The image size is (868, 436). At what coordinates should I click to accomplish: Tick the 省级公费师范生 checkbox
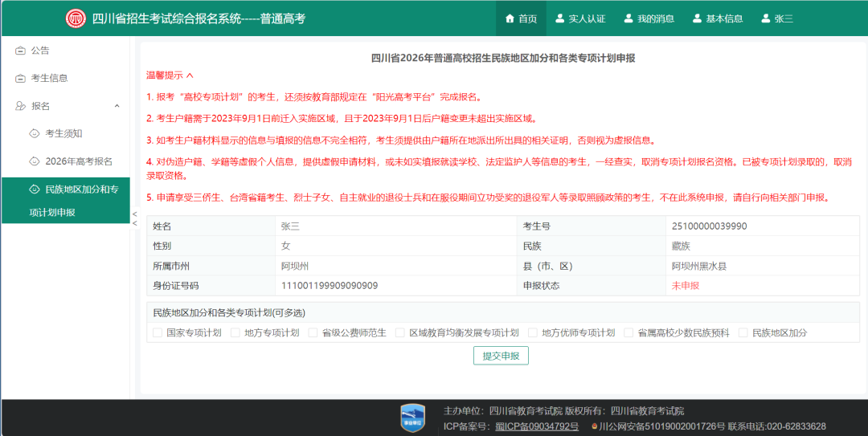pyautogui.click(x=313, y=332)
